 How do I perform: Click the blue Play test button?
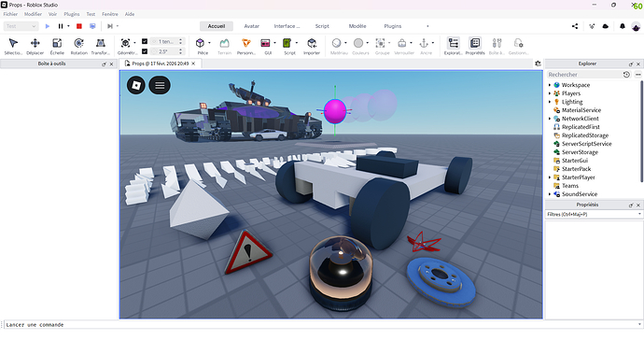pyautogui.click(x=48, y=26)
